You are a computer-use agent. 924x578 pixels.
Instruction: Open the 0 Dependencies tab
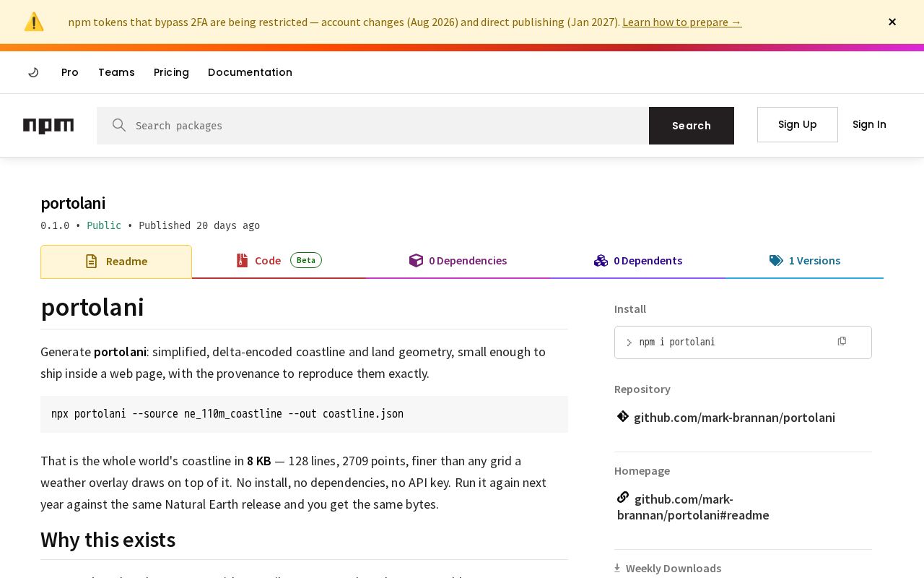(x=458, y=260)
